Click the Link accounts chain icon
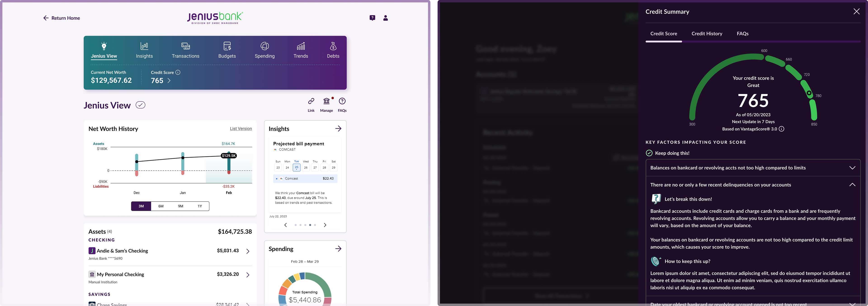Screen dimensions: 868x306 pyautogui.click(x=311, y=101)
